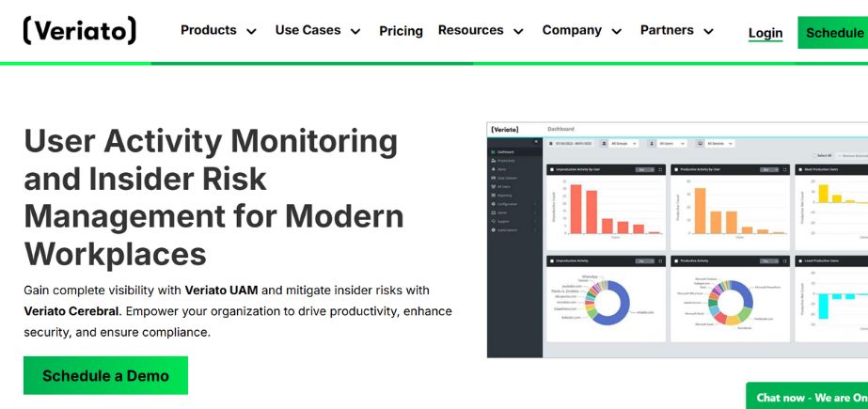The height and width of the screenshot is (409, 868).
Task: Click the Data Explorer icon in the sidebar
Action: (493, 179)
